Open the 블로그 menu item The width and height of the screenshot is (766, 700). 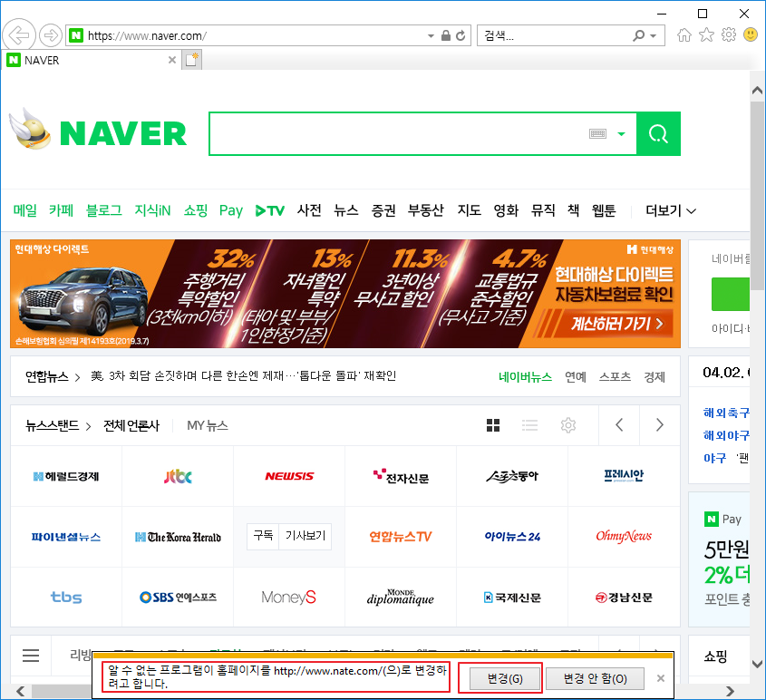pyautogui.click(x=103, y=210)
